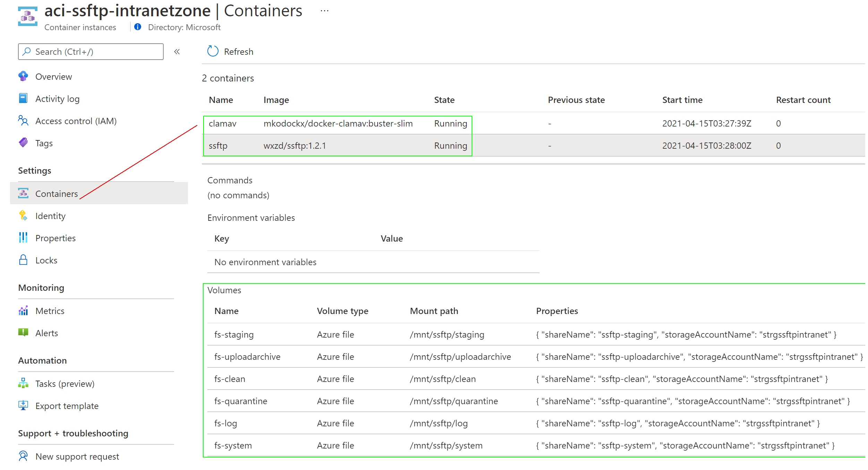Open the ellipsis more options menu
Screen dimensions: 868x470
tap(325, 11)
